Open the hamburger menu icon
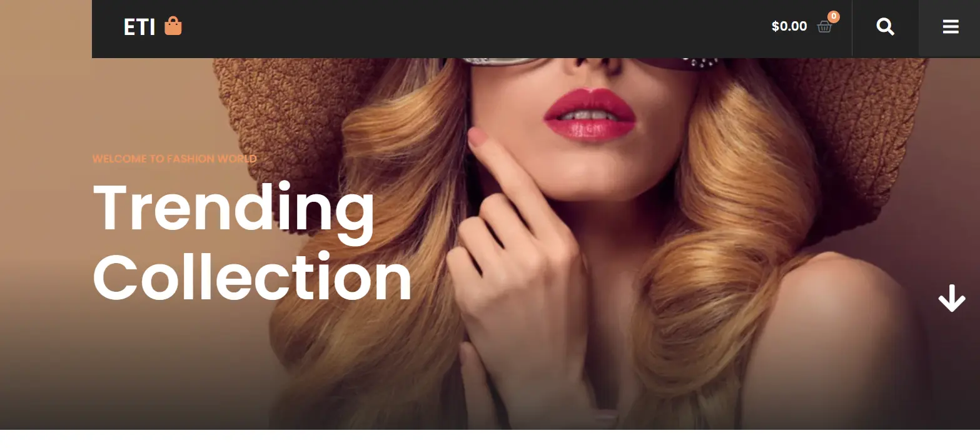This screenshot has height=448, width=980. [951, 27]
